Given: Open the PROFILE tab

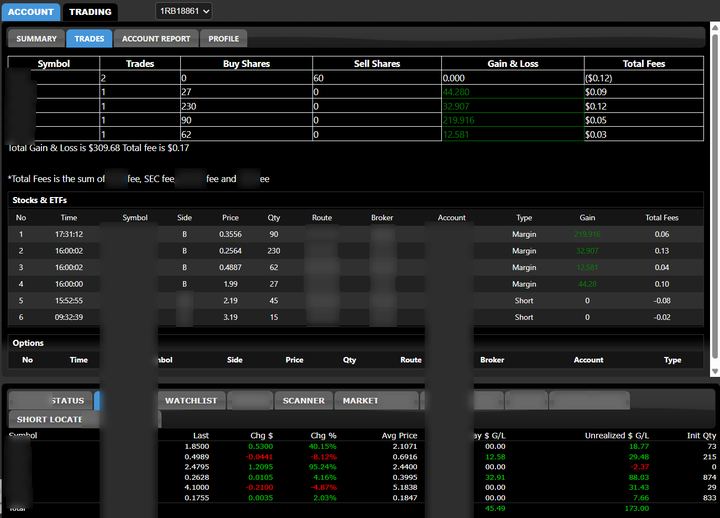Looking at the screenshot, I should click(224, 39).
